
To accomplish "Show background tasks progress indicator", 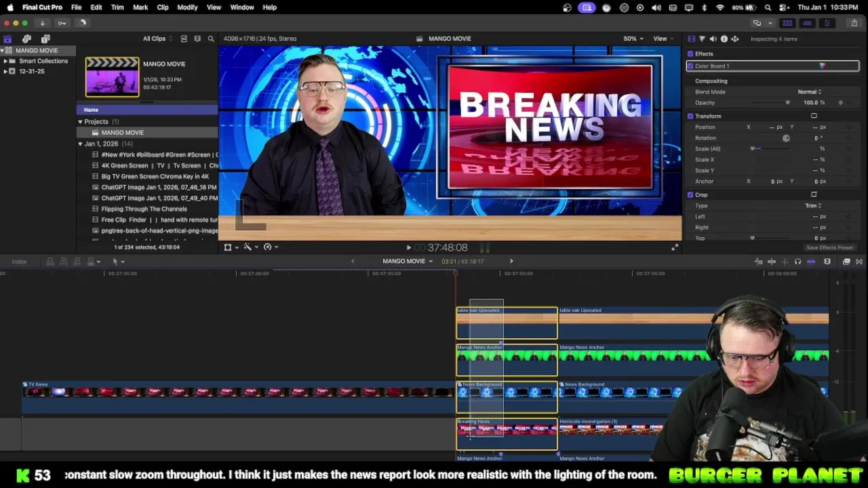I will [83, 23].
